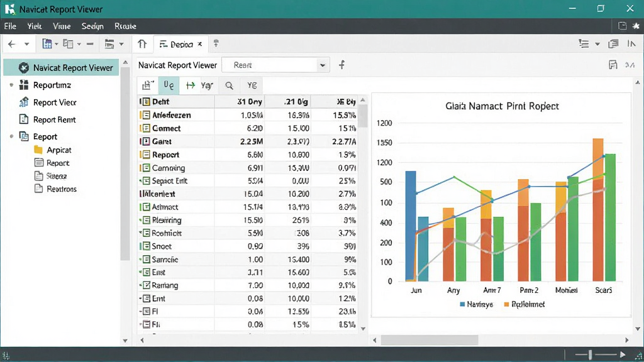Click the status bar icon at left
Viewport: 644px width, 362px height.
tap(6, 356)
